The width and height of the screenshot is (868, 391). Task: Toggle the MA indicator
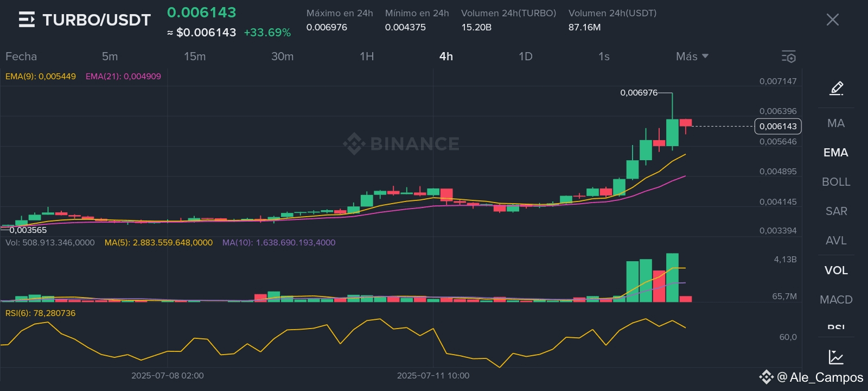coord(836,123)
